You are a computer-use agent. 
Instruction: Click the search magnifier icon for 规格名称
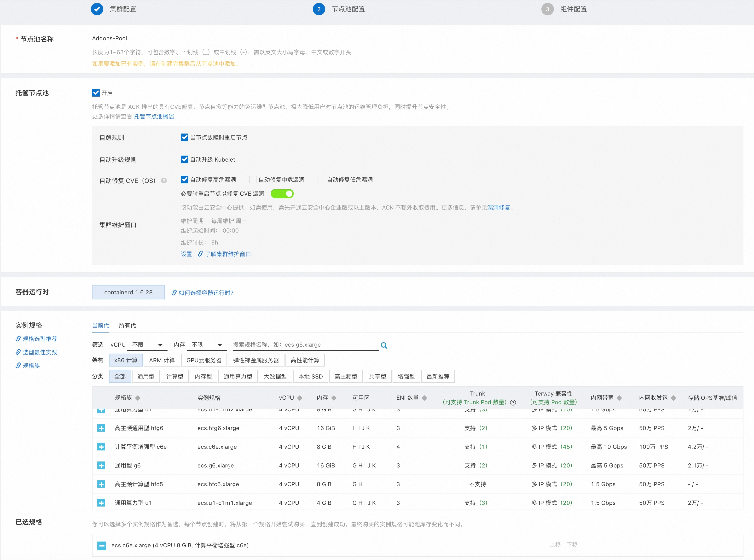click(x=384, y=345)
